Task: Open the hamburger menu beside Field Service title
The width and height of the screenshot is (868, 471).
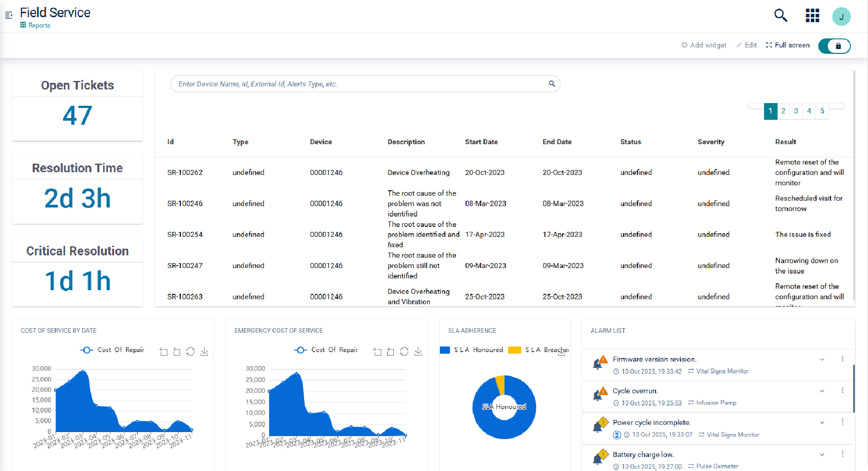Action: (x=8, y=15)
